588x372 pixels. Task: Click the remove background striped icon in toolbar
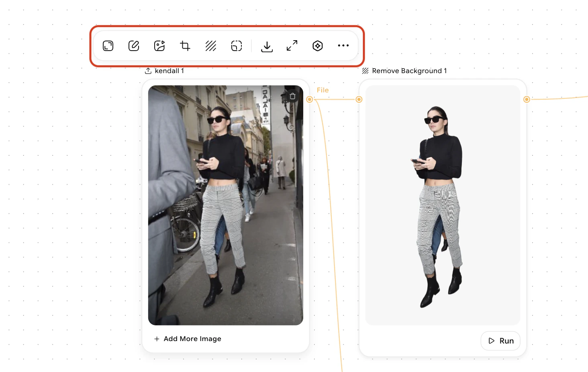point(211,46)
